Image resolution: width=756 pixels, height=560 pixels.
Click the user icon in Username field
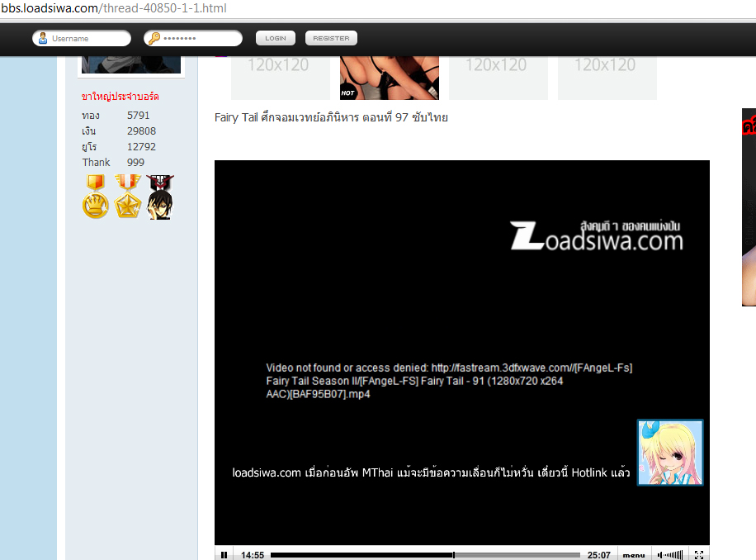click(x=43, y=38)
